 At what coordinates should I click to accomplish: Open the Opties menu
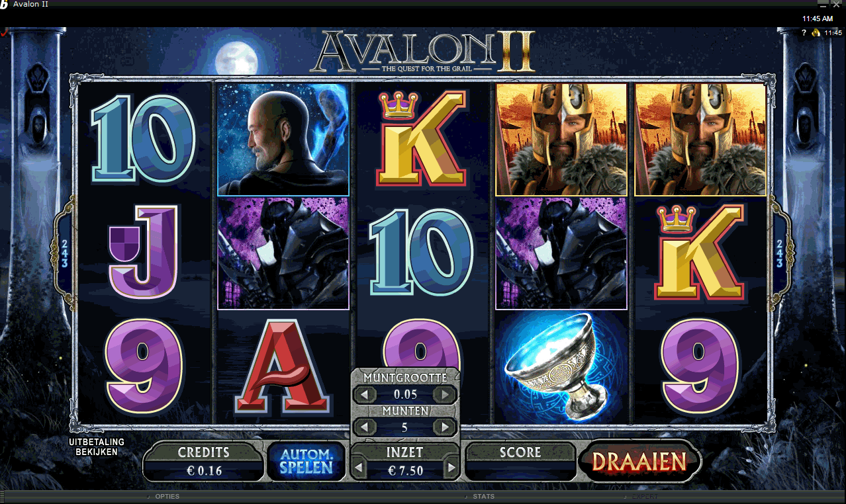(x=167, y=496)
